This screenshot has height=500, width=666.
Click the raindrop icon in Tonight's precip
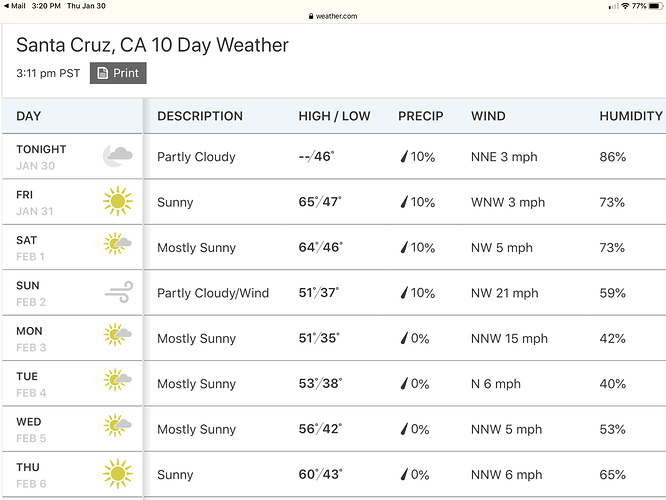pyautogui.click(x=404, y=157)
